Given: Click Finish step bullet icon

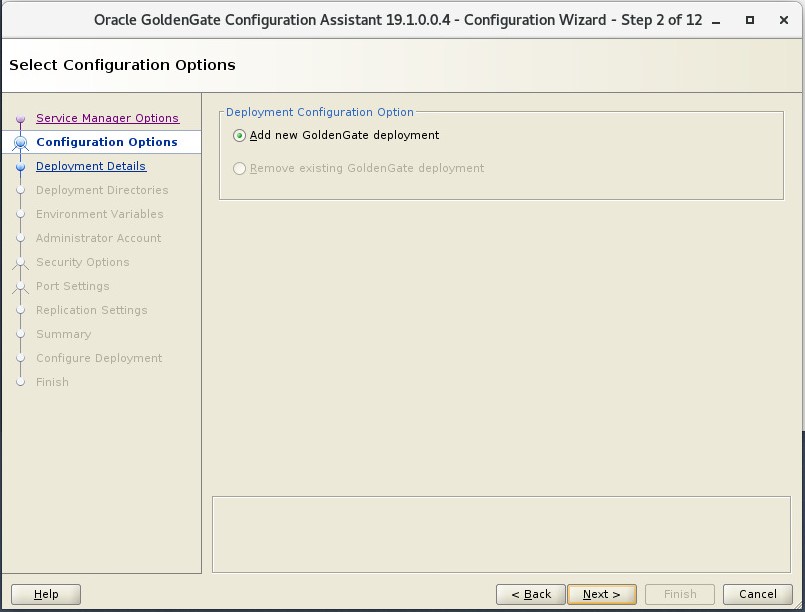Looking at the screenshot, I should click(21, 382).
